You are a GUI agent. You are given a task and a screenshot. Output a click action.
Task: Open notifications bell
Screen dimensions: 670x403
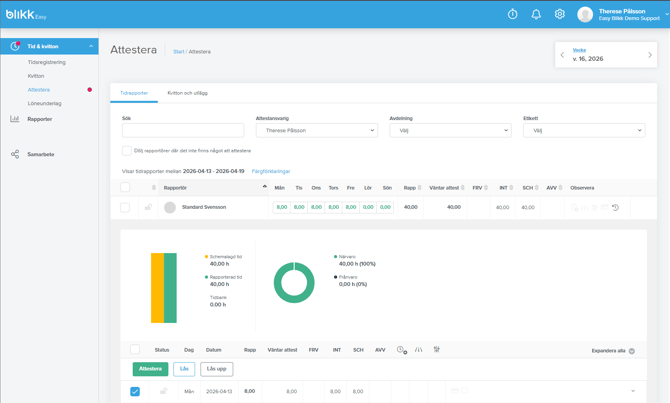coord(536,14)
